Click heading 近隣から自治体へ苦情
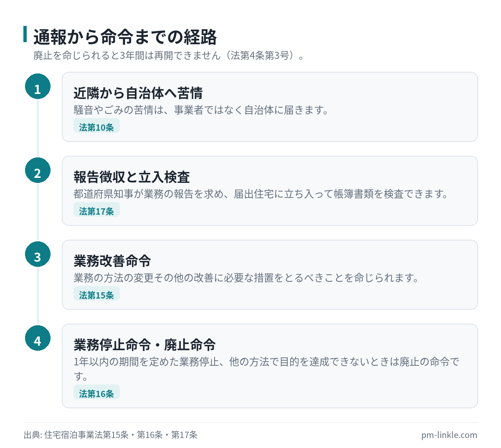Screen dimensions: 501x448 tap(138, 93)
